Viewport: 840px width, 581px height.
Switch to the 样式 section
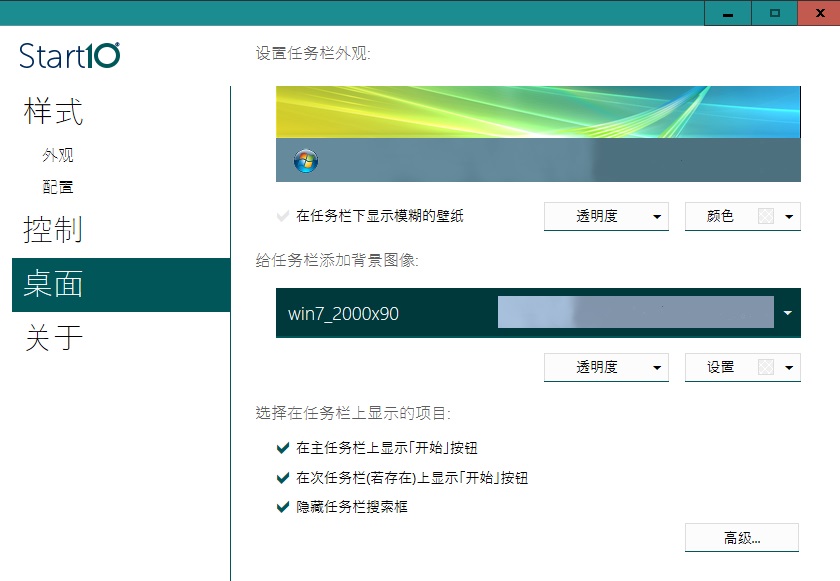click(x=54, y=112)
